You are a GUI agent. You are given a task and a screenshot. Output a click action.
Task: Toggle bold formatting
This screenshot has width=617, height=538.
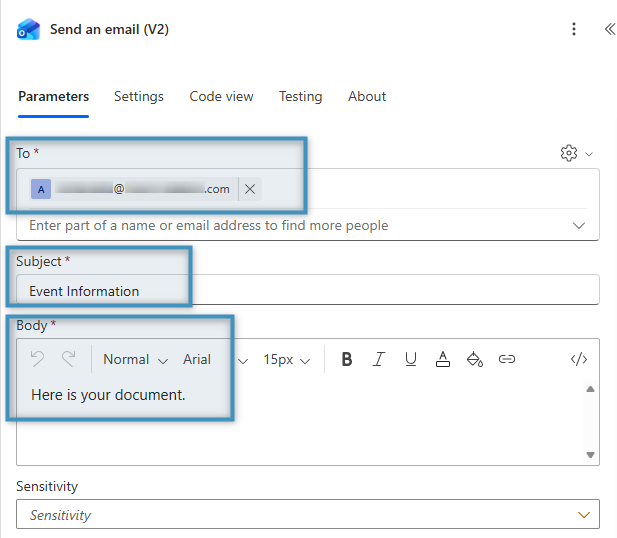(347, 359)
